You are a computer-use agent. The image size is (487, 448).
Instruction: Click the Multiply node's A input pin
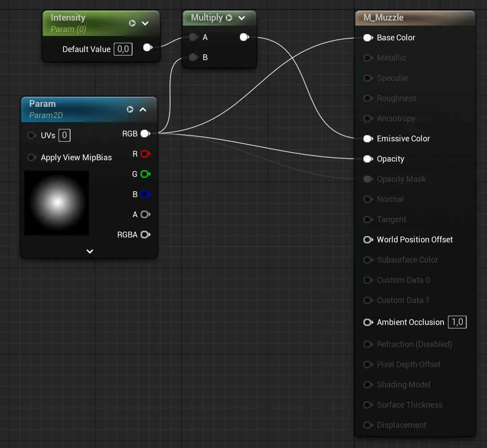tap(193, 37)
